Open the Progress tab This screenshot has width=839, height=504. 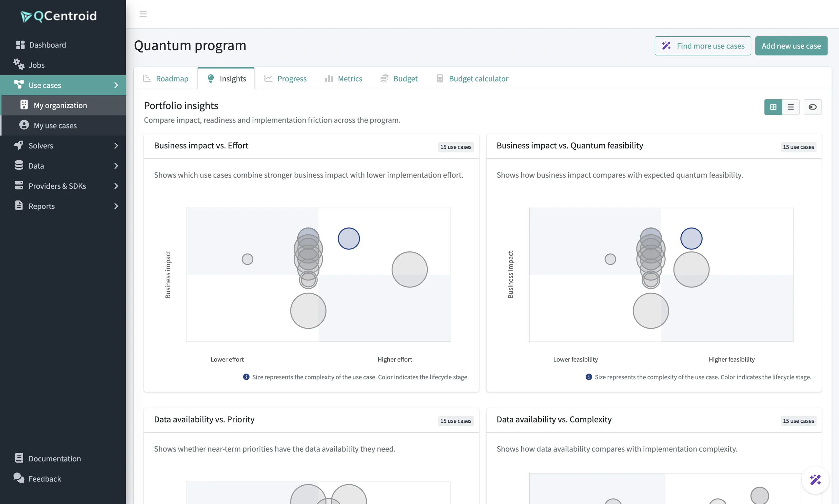[x=285, y=78]
